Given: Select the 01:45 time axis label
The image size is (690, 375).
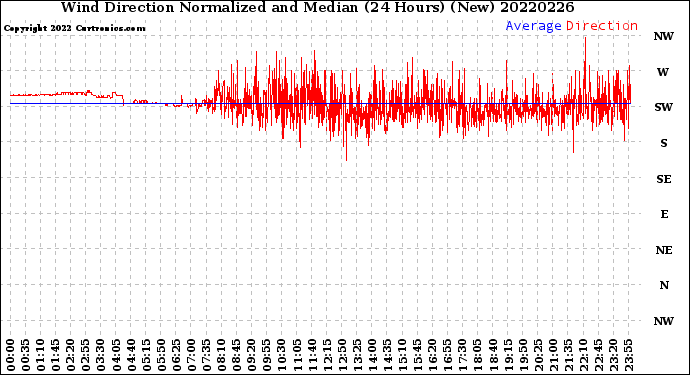Looking at the screenshot, I should [x=55, y=355].
